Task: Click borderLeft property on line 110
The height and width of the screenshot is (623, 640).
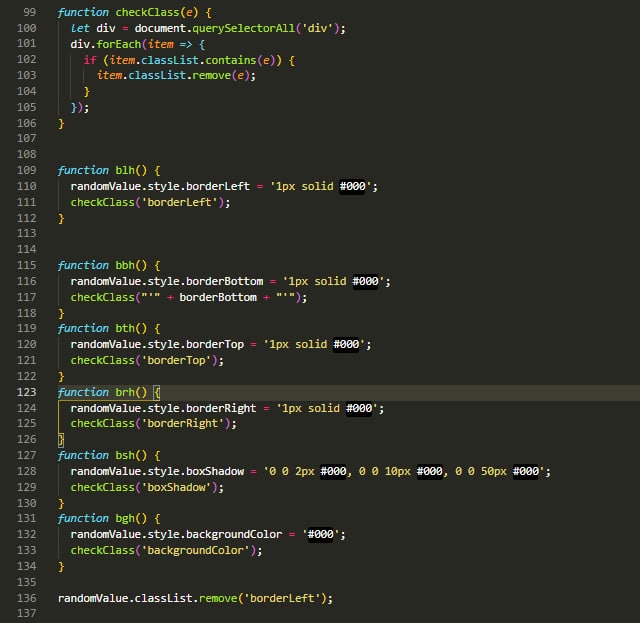Action: click(218, 186)
